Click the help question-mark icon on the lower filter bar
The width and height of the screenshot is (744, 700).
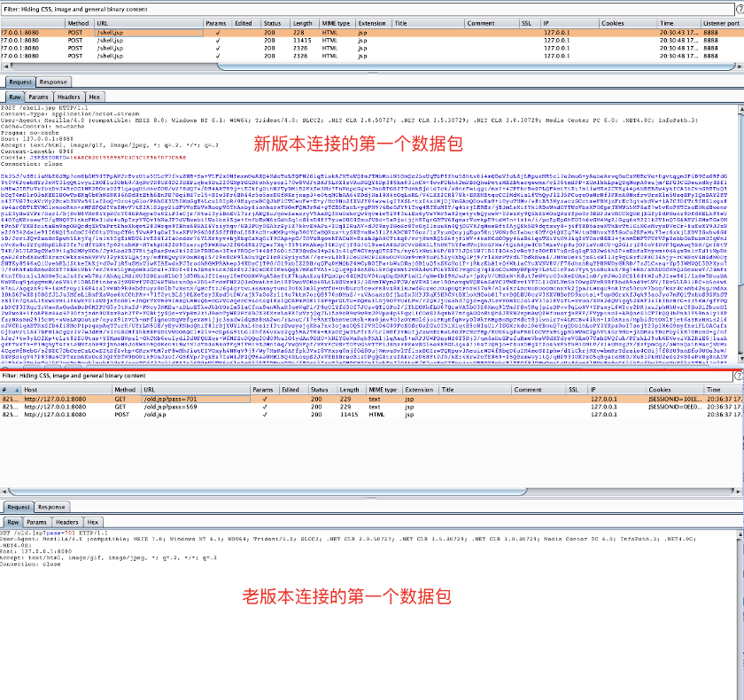click(738, 376)
